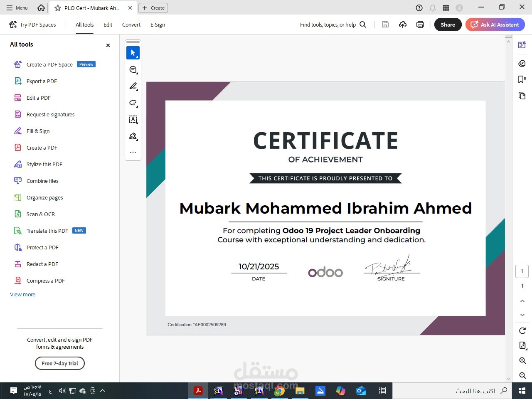The image size is (532, 399).
Task: Open the Comments panel icon
Action: tap(522, 63)
